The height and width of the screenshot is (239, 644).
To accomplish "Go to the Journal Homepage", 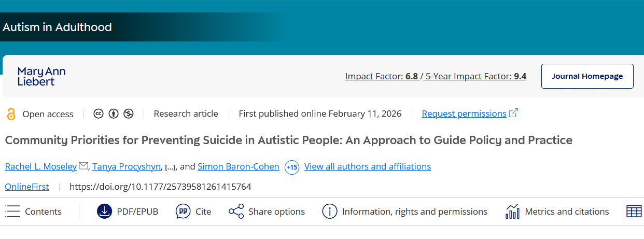I will click(587, 76).
